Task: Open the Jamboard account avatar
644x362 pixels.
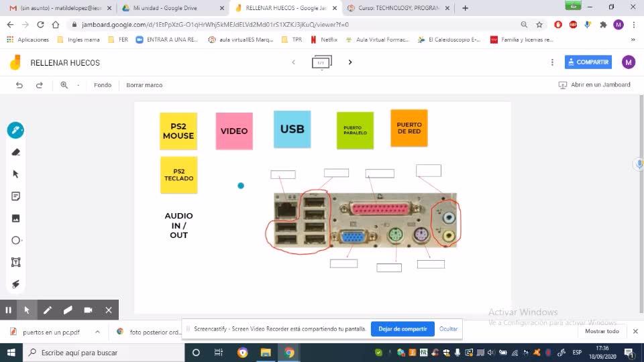Action: point(629,62)
